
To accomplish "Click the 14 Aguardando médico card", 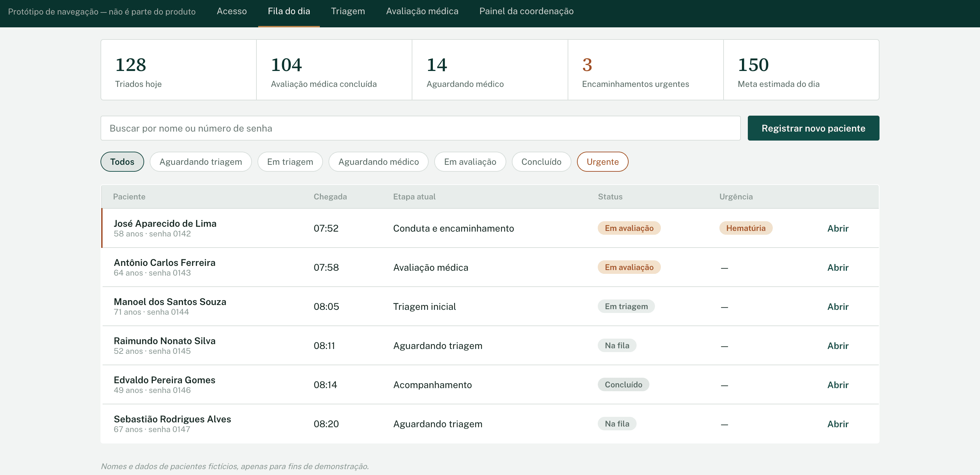I will [490, 70].
